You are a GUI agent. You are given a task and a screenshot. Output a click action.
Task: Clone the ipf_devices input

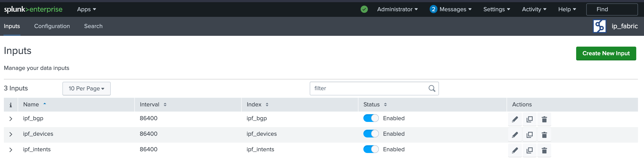point(529,135)
